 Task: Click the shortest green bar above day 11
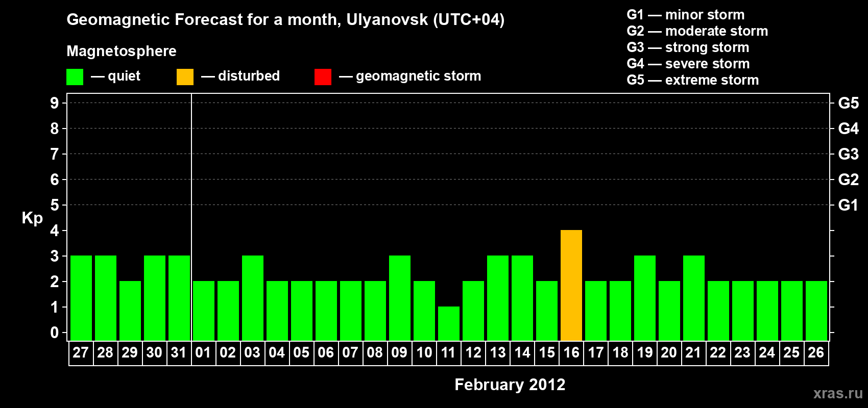(448, 323)
